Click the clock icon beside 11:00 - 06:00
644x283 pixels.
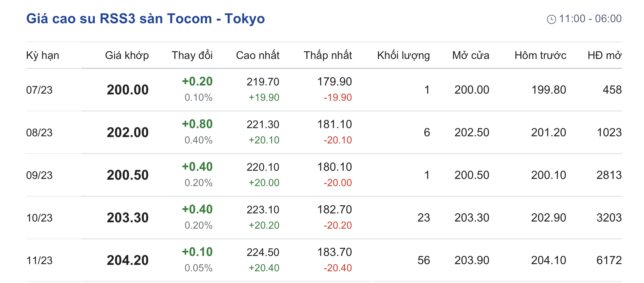pyautogui.click(x=551, y=19)
